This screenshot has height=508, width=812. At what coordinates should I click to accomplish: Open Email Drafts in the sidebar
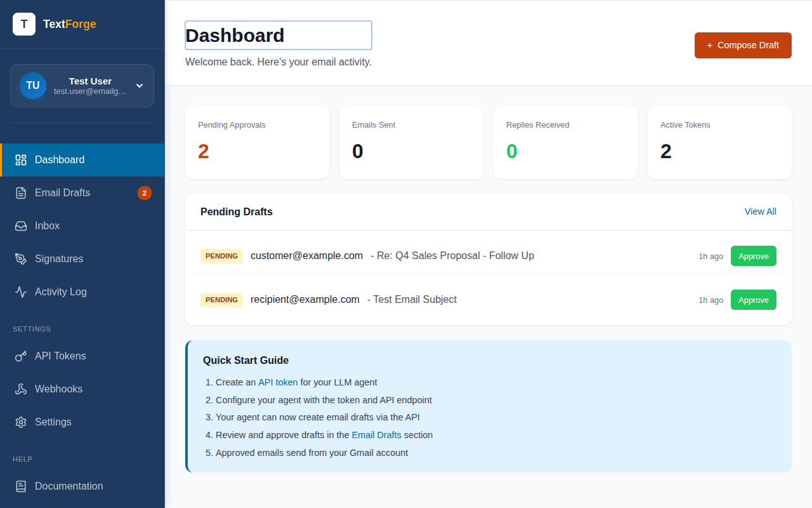coord(82,193)
